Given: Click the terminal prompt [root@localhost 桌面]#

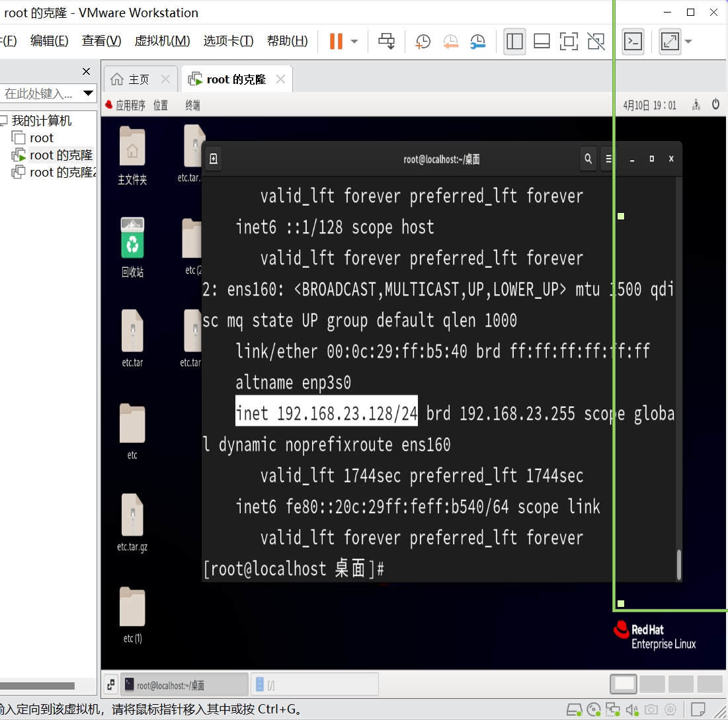Looking at the screenshot, I should click(x=294, y=569).
